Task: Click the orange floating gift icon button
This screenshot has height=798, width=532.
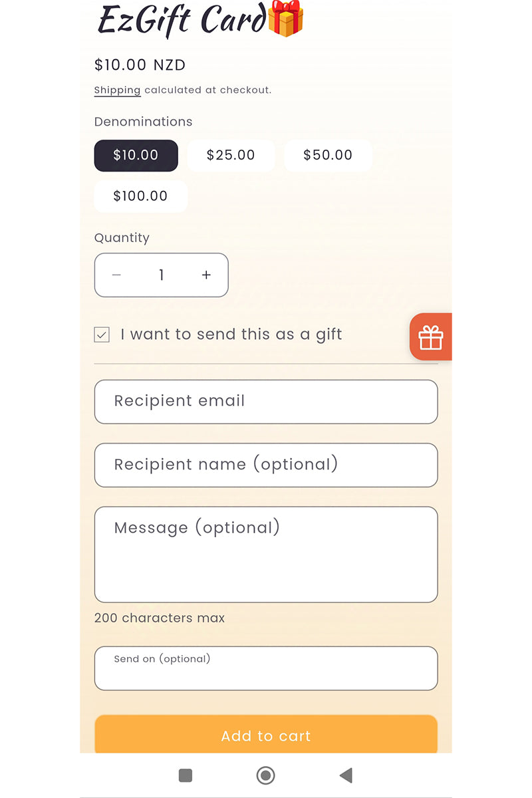Action: coord(431,337)
